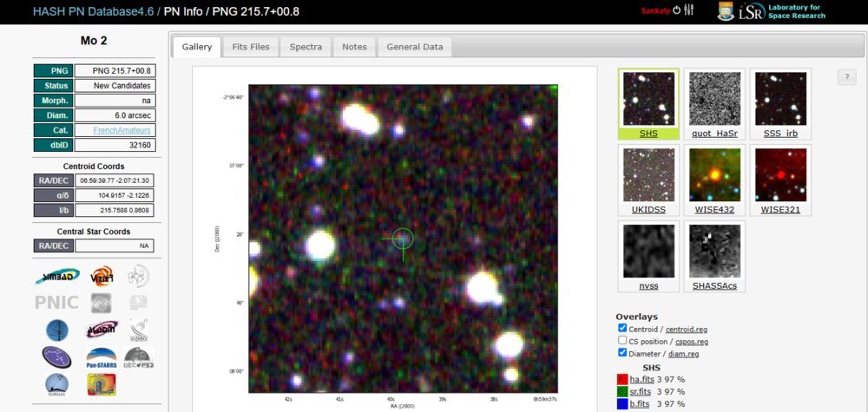
Task: Enable the CS position overlay checkbox
Action: pyautogui.click(x=622, y=341)
